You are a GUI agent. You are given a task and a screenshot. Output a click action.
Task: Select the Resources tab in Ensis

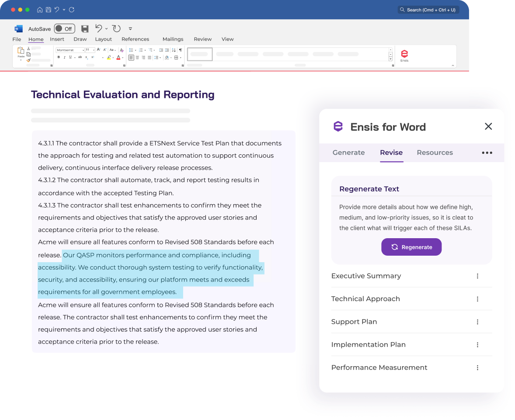click(x=435, y=153)
